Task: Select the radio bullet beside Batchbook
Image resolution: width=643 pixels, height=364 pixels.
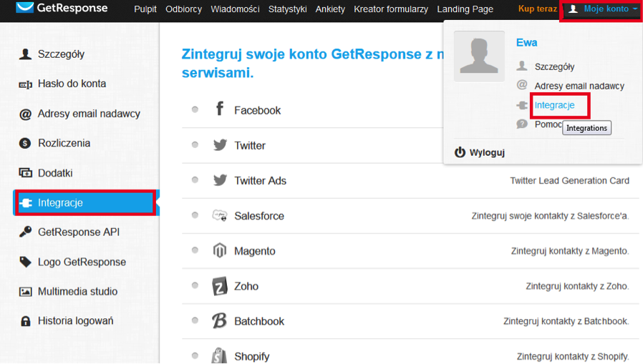Action: click(x=195, y=320)
